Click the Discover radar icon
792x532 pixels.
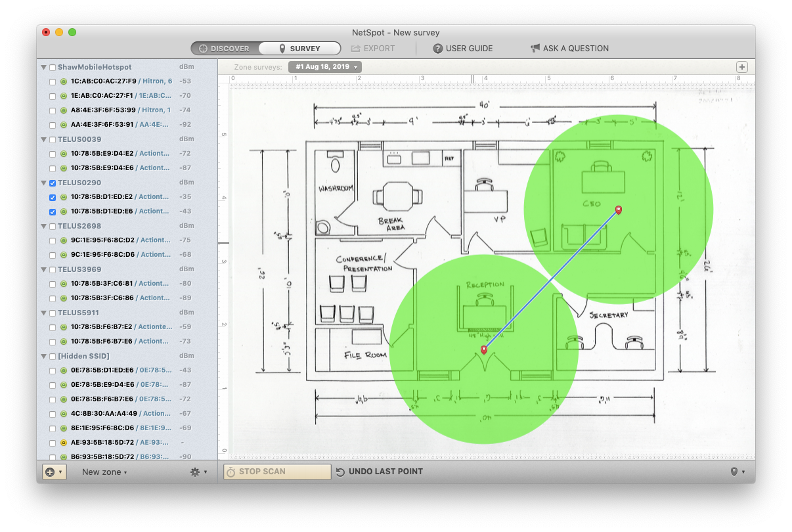click(204, 49)
